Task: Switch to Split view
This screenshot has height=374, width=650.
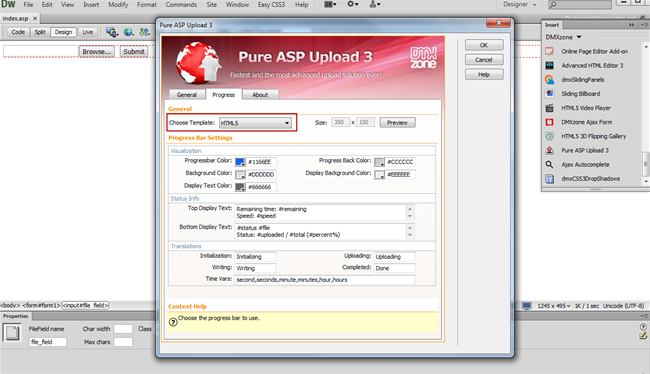Action: pos(40,32)
